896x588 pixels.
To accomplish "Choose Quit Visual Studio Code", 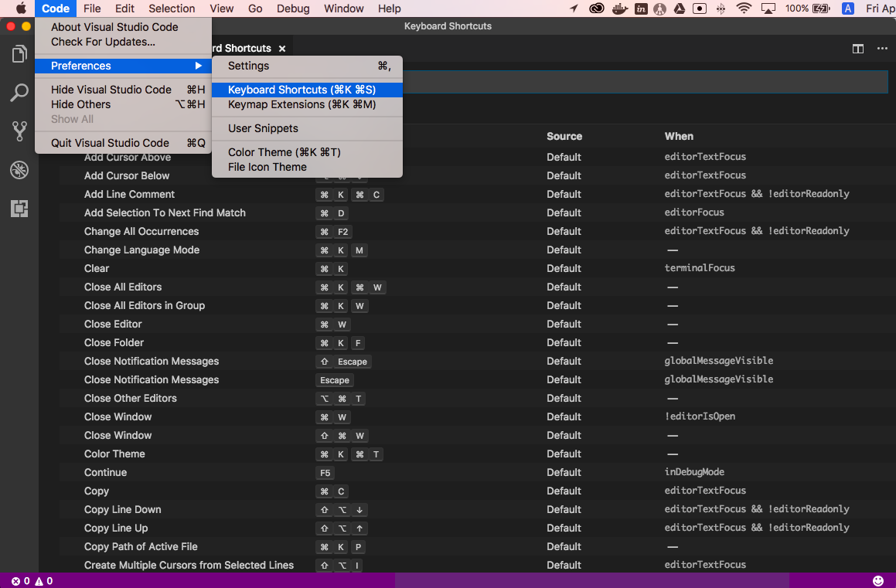I will click(123, 143).
